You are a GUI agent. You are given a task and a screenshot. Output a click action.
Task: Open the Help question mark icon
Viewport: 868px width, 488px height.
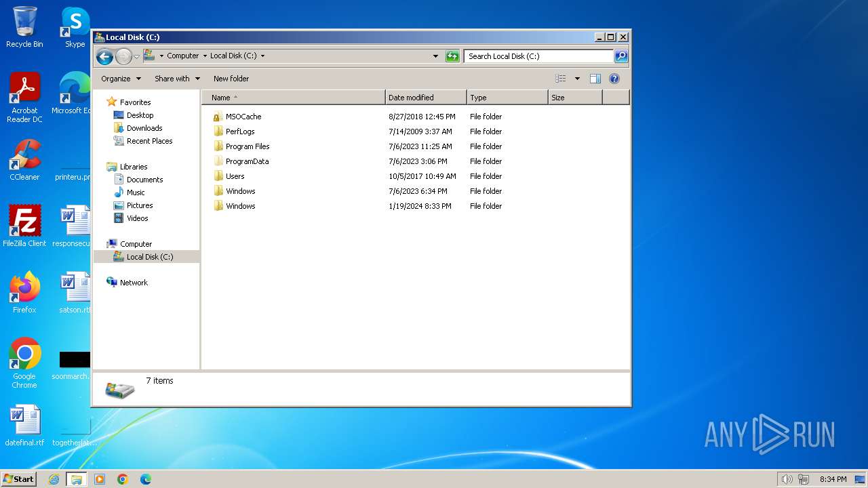[614, 79]
